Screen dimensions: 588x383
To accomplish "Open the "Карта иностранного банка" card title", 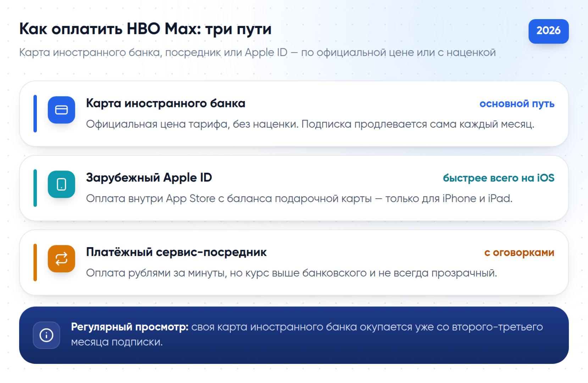I will [x=166, y=103].
